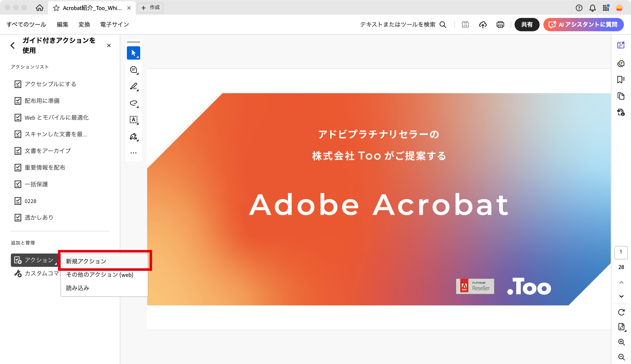Open the bookmarks panel icon
Image resolution: width=631 pixels, height=364 pixels.
tap(621, 80)
